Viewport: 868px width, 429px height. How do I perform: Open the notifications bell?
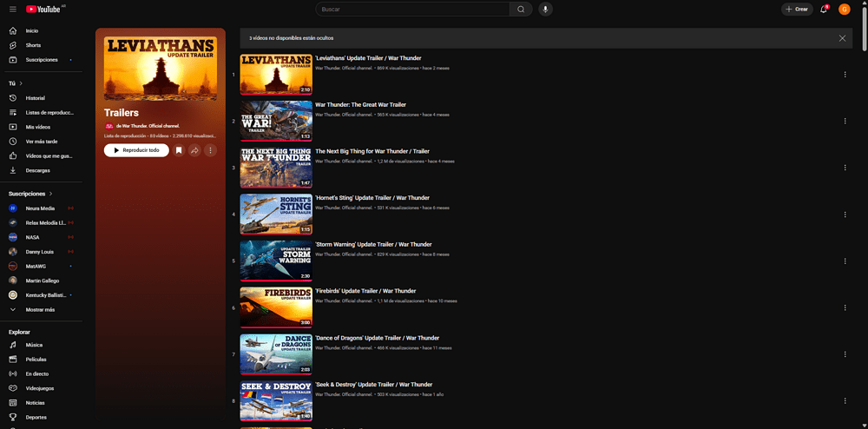tap(824, 9)
